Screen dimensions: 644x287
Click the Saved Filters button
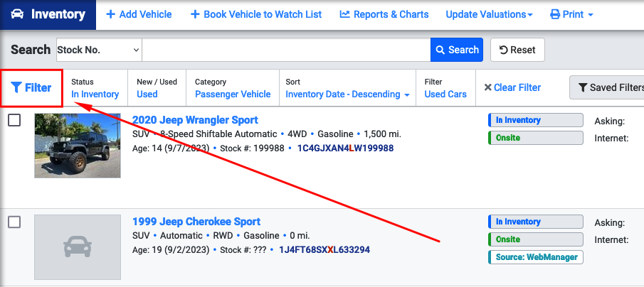[606, 87]
